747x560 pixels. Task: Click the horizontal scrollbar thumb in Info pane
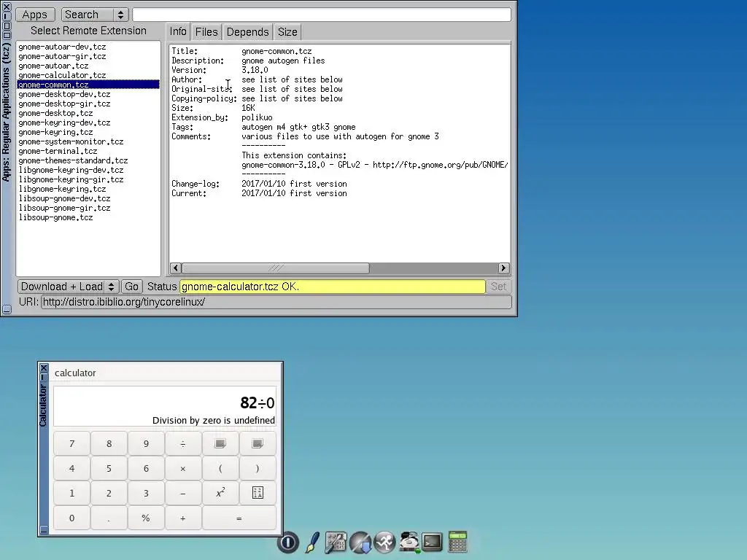(276, 268)
